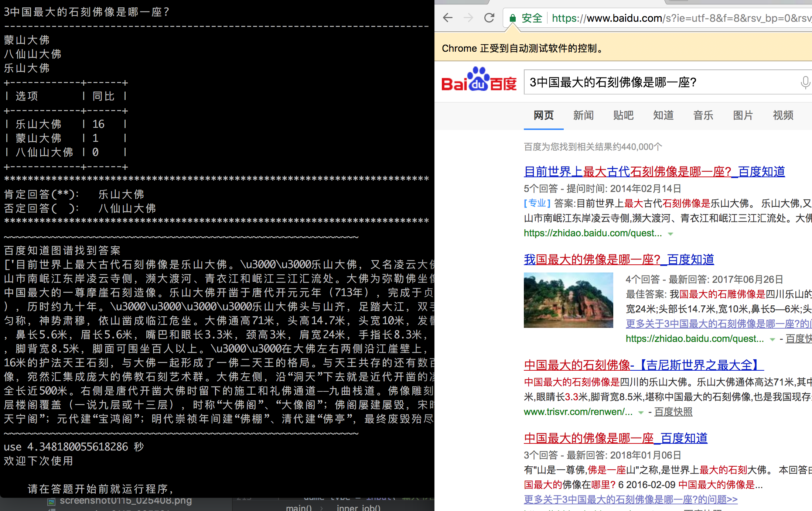The image size is (812, 511).
Task: Click the green secure lock icon
Action: [x=513, y=18]
